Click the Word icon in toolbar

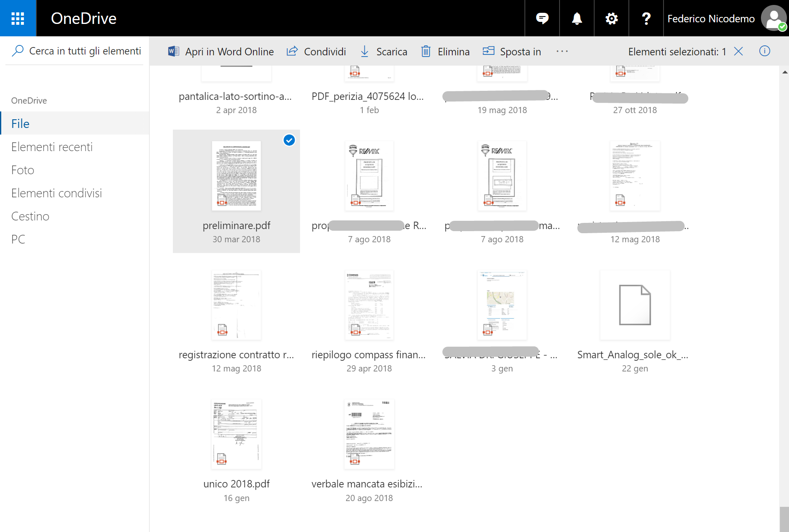(x=173, y=51)
